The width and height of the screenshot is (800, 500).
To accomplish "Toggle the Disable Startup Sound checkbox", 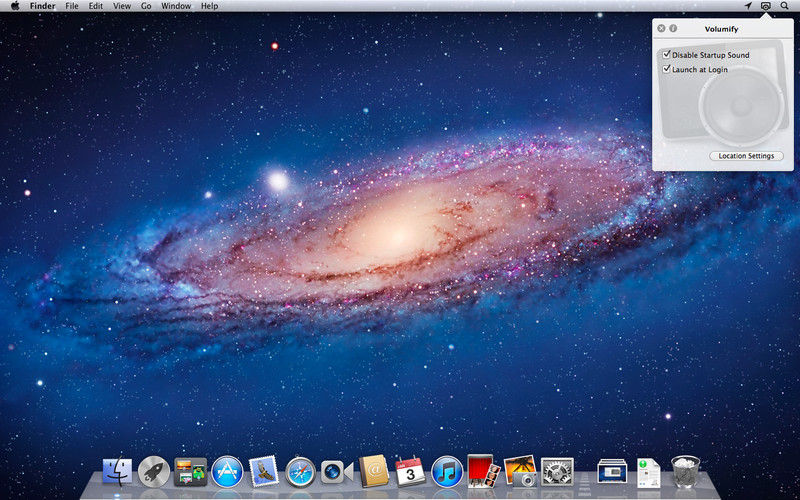I will 666,55.
